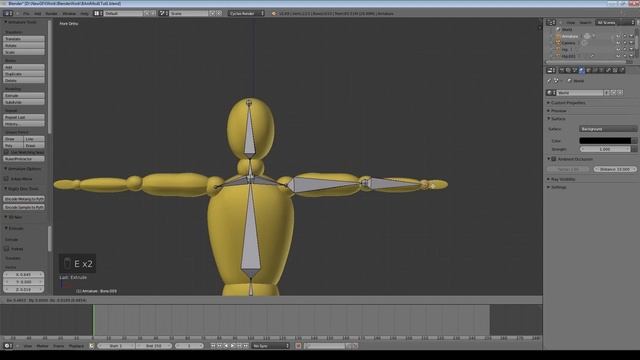Switch to the Scene properties tab
Image resolution: width=640 pixels, height=360 pixels.
(575, 70)
